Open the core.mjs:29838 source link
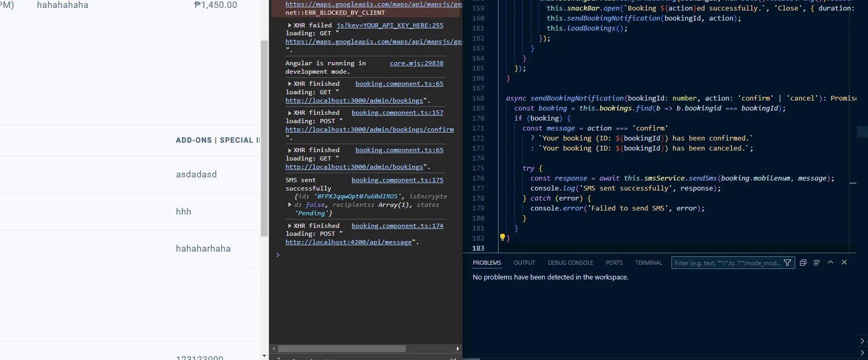Viewport: 868px width, 360px height. pos(416,63)
